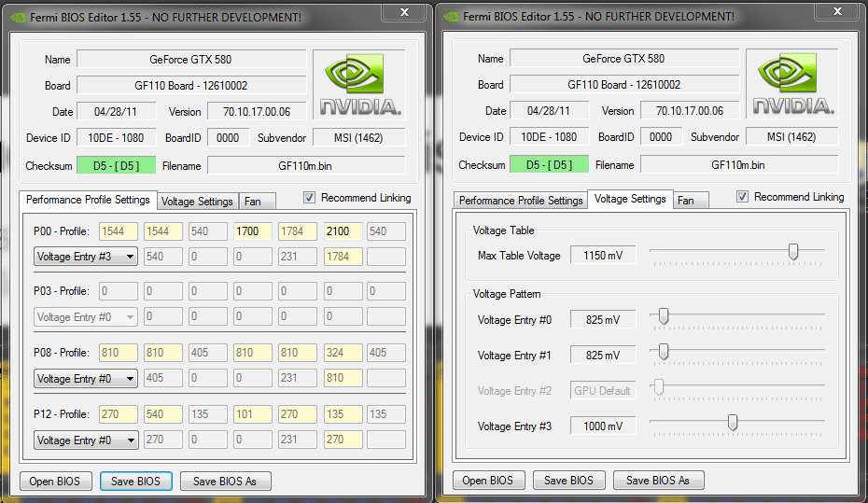
Task: Click the P00 profile 2100 value field
Action: coord(343,231)
